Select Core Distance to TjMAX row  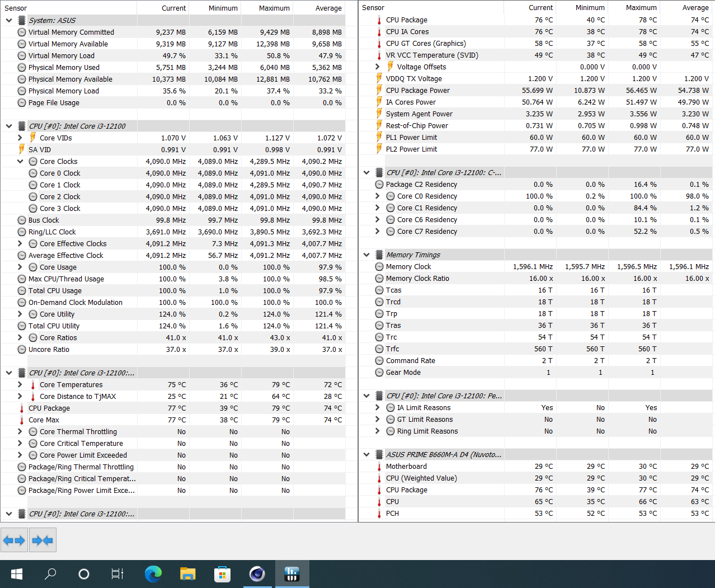click(x=173, y=396)
